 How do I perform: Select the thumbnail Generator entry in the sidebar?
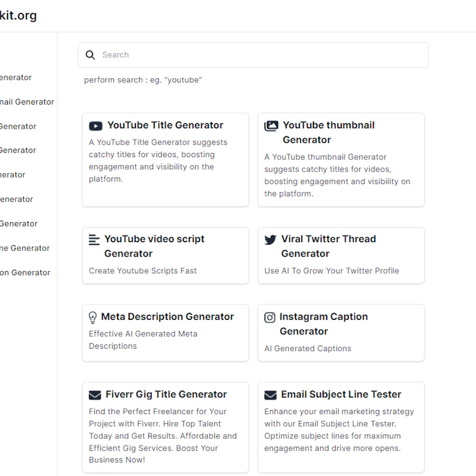(x=27, y=102)
